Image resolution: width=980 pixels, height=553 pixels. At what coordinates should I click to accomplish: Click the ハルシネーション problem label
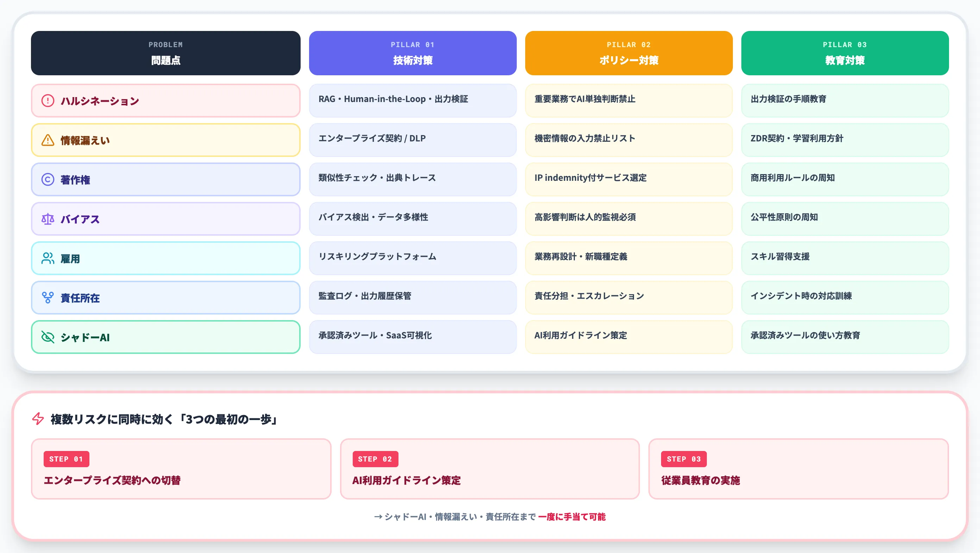coord(100,101)
